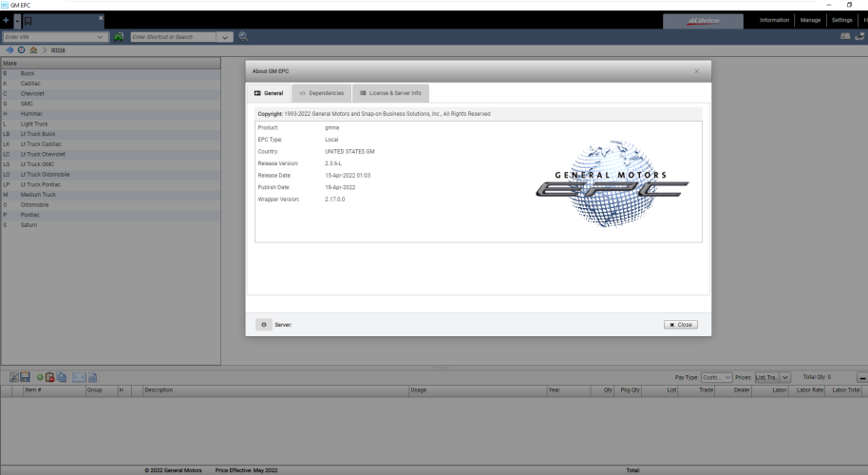Open the Shortcut or Search dropdown arrow
The image size is (868, 475).
[x=226, y=37]
